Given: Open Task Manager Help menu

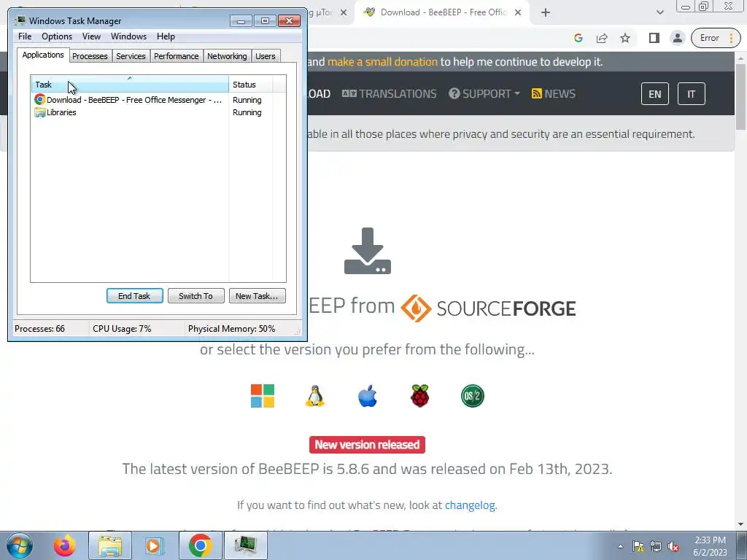Looking at the screenshot, I should tap(166, 36).
